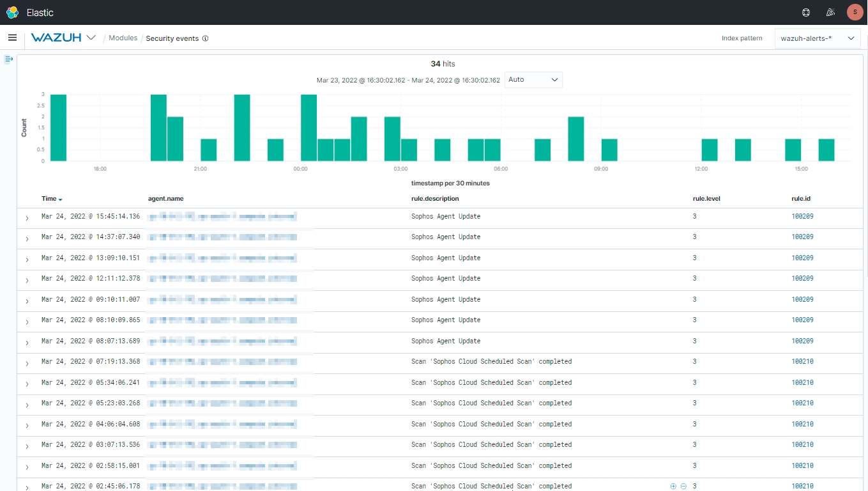Click the rule.description column header
The width and height of the screenshot is (868, 491).
pyautogui.click(x=434, y=199)
